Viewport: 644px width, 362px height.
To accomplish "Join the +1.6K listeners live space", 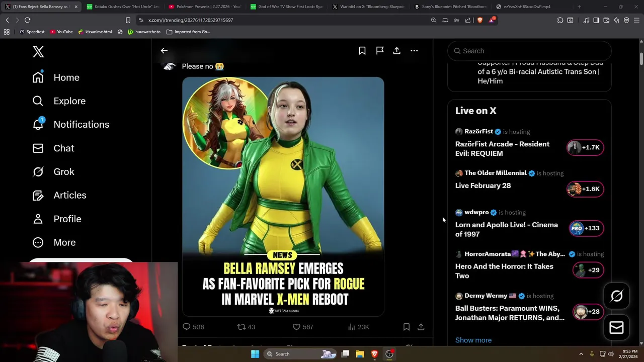I will 585,189.
